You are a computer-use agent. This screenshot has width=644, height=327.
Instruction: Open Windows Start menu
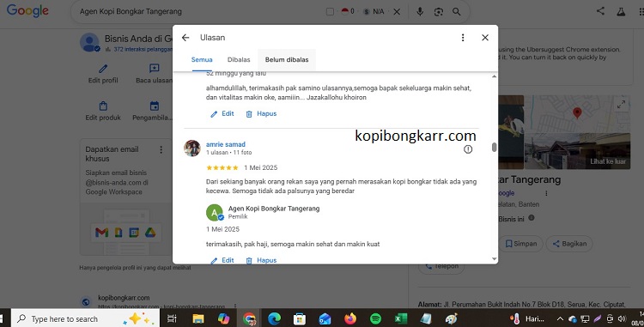[2, 318]
